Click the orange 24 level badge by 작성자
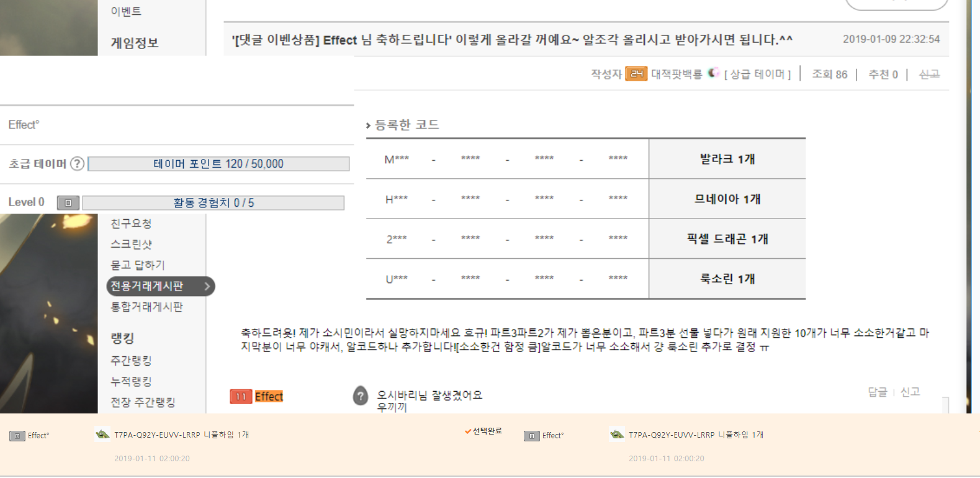This screenshot has width=980, height=478. point(636,74)
